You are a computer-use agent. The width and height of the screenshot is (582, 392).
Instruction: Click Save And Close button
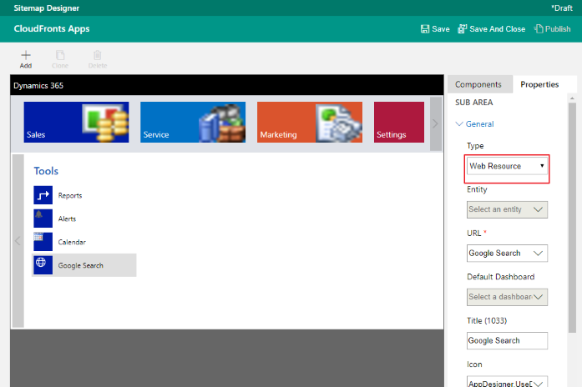point(492,29)
